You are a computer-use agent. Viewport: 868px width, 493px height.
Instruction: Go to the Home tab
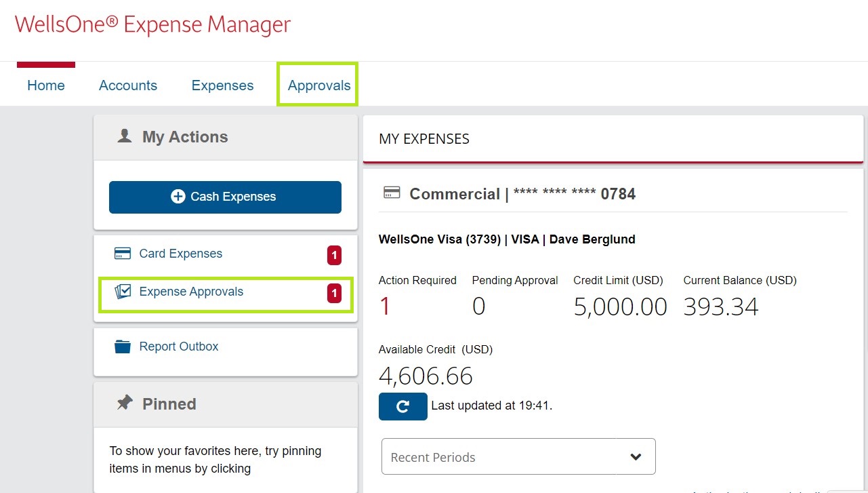click(46, 85)
